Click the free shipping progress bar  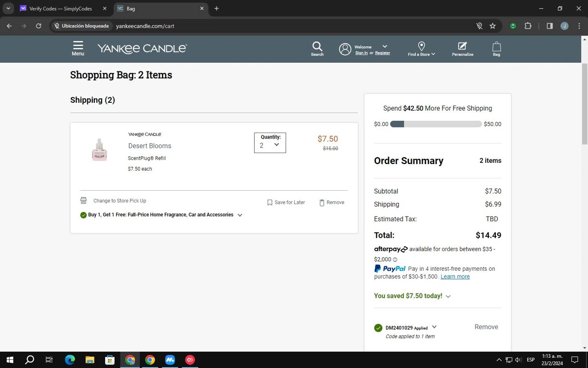436,124
